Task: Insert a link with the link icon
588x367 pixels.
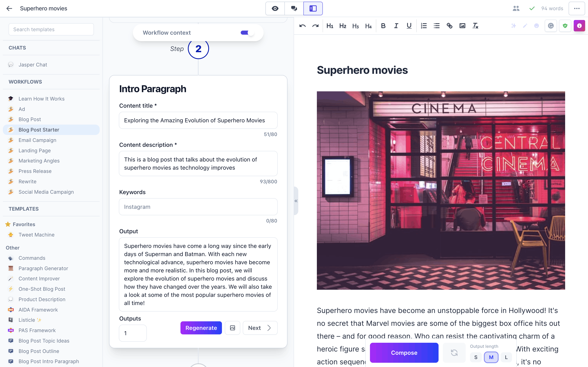Action: click(x=449, y=26)
